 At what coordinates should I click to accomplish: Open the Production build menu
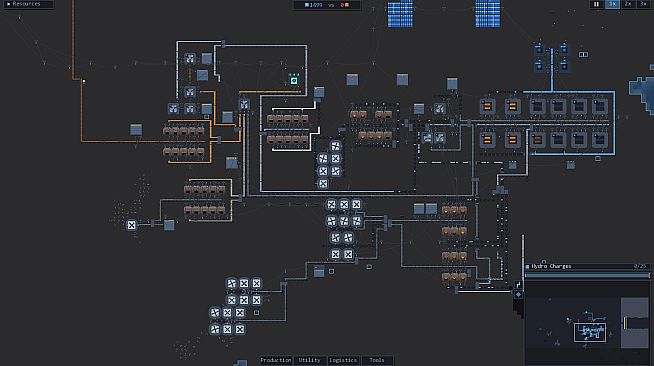(x=275, y=360)
